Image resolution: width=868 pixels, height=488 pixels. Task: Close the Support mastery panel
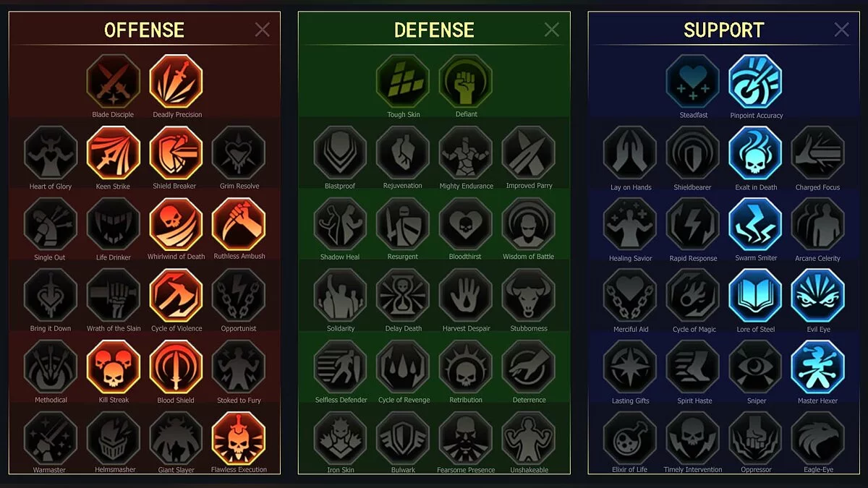(x=841, y=30)
